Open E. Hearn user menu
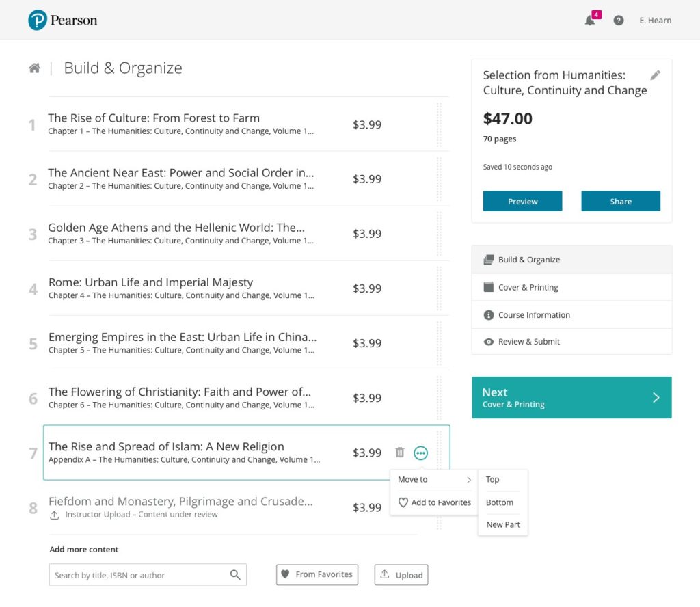Viewport: 700px width, 607px height. 655,21
